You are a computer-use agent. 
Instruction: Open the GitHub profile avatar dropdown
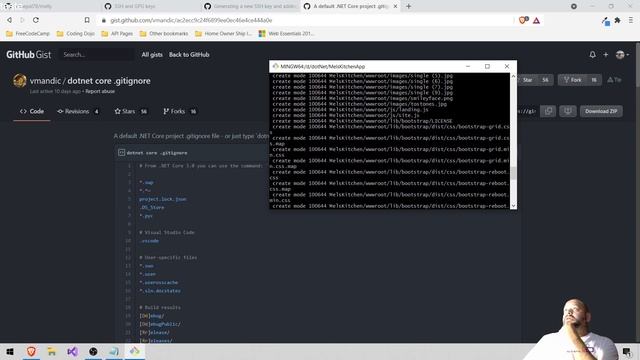click(x=622, y=54)
